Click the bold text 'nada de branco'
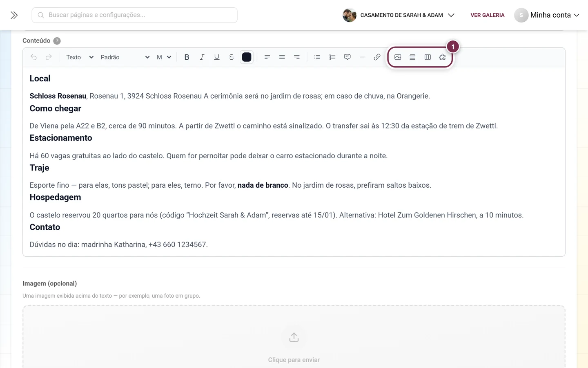Screen dimensions: 588x368 pos(263,185)
